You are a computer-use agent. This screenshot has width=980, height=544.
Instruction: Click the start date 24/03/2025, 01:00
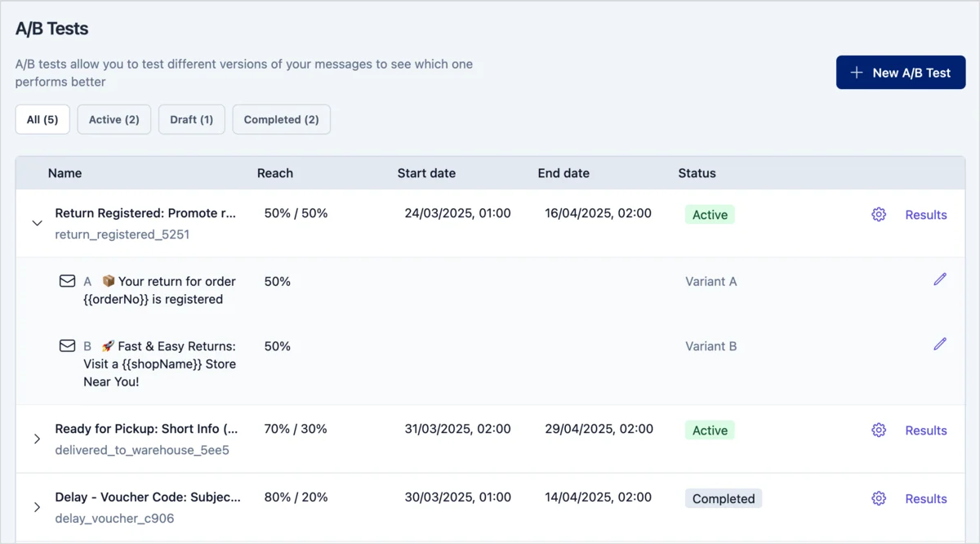457,213
